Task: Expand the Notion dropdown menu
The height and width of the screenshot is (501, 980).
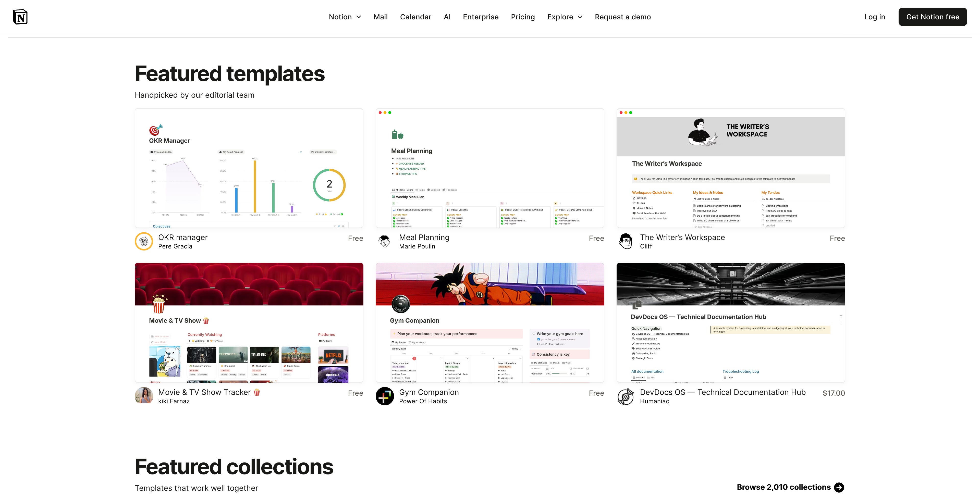Action: click(345, 17)
